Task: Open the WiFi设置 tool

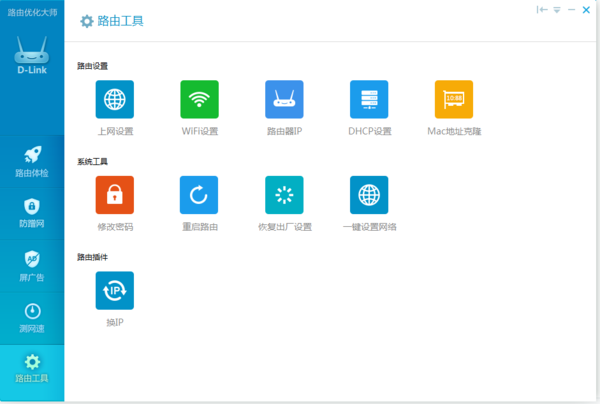Action: (199, 100)
